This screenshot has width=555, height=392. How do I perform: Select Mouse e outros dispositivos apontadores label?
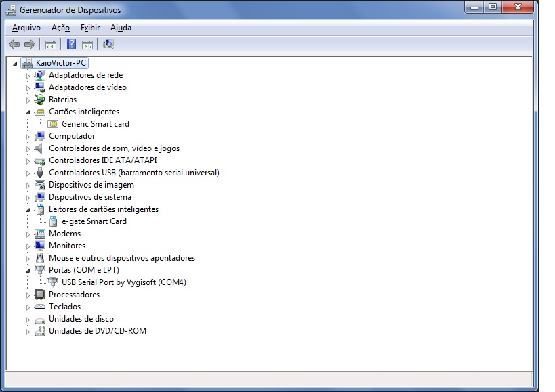point(122,258)
